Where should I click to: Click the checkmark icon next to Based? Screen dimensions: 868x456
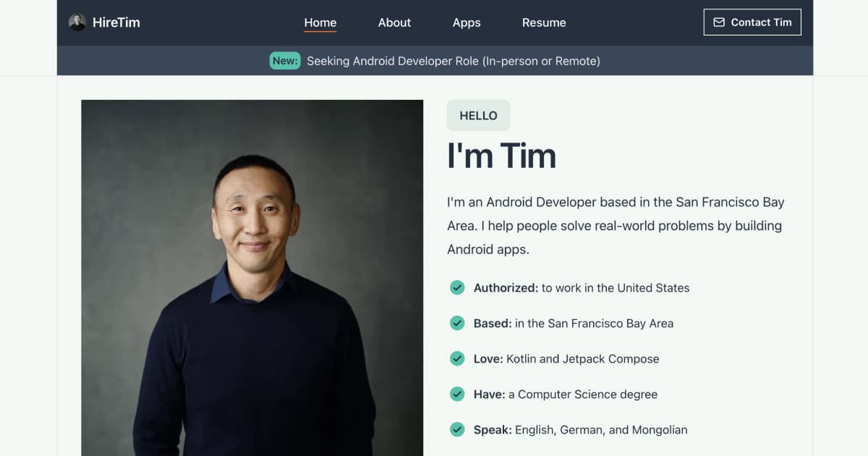tap(457, 323)
